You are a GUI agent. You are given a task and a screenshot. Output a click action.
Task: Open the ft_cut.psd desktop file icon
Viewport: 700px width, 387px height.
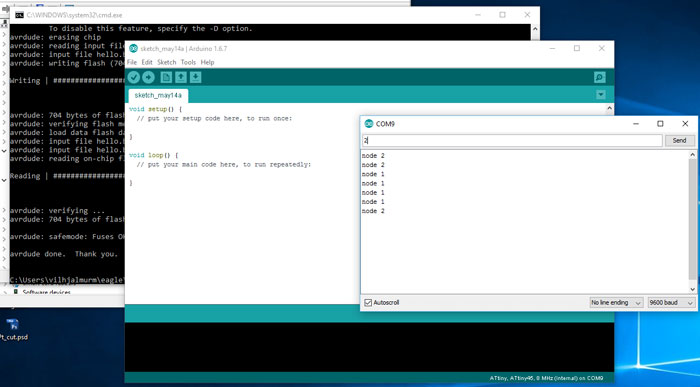click(12, 329)
